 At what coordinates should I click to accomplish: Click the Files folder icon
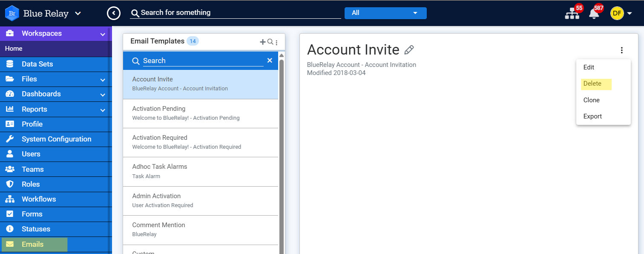[x=10, y=79]
